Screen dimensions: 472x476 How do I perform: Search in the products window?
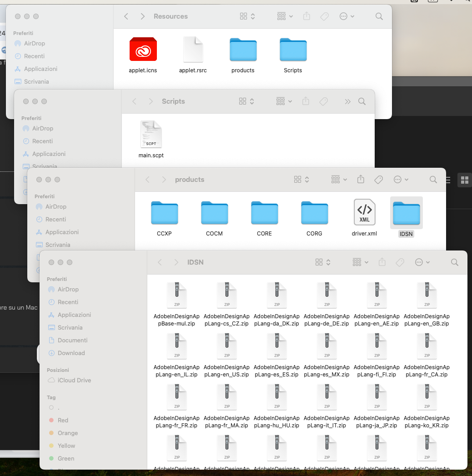click(x=433, y=180)
